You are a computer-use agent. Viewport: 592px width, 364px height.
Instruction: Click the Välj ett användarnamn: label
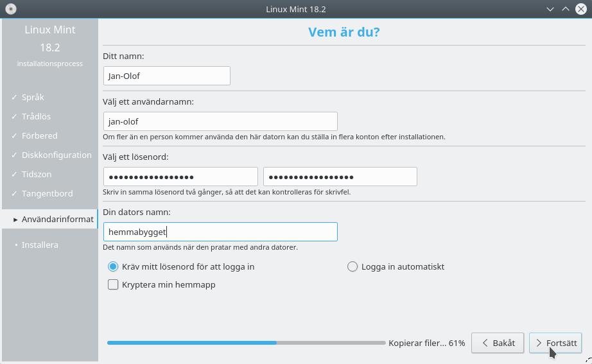click(x=148, y=101)
